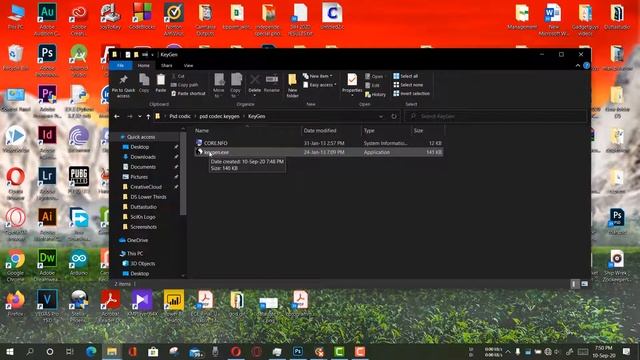
Task: Click Select none in the ribbon
Action: pos(408,85)
